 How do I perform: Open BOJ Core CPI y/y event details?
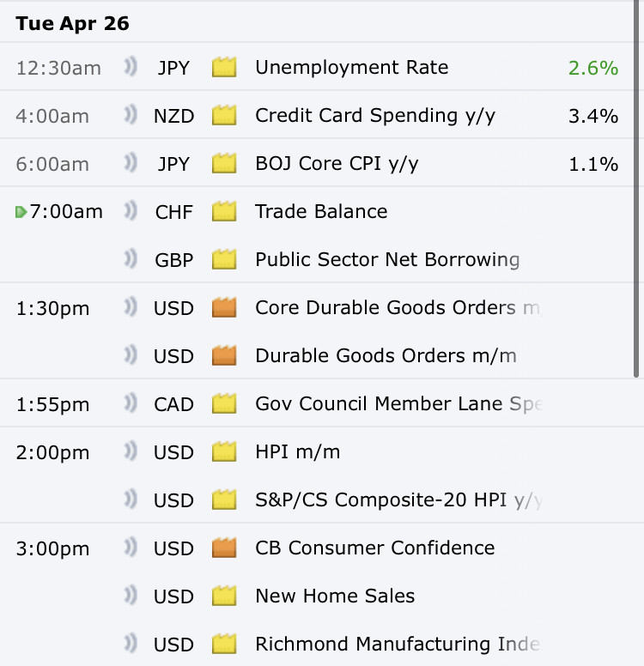click(337, 163)
